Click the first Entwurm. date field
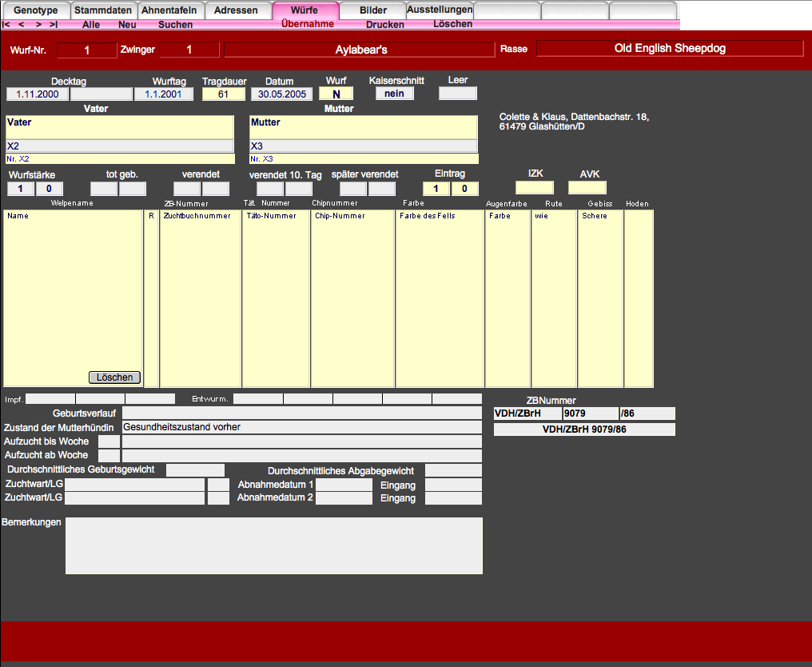Image resolution: width=812 pixels, height=667 pixels. click(258, 398)
